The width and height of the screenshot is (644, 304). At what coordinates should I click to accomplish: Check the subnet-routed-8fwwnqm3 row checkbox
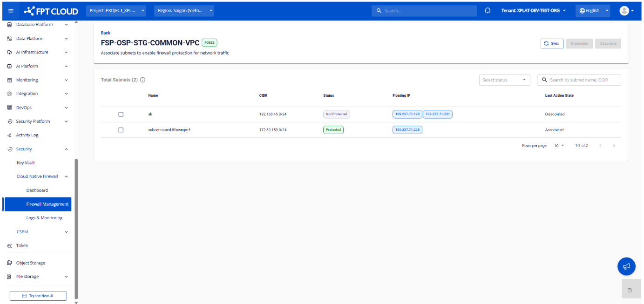[x=121, y=130]
